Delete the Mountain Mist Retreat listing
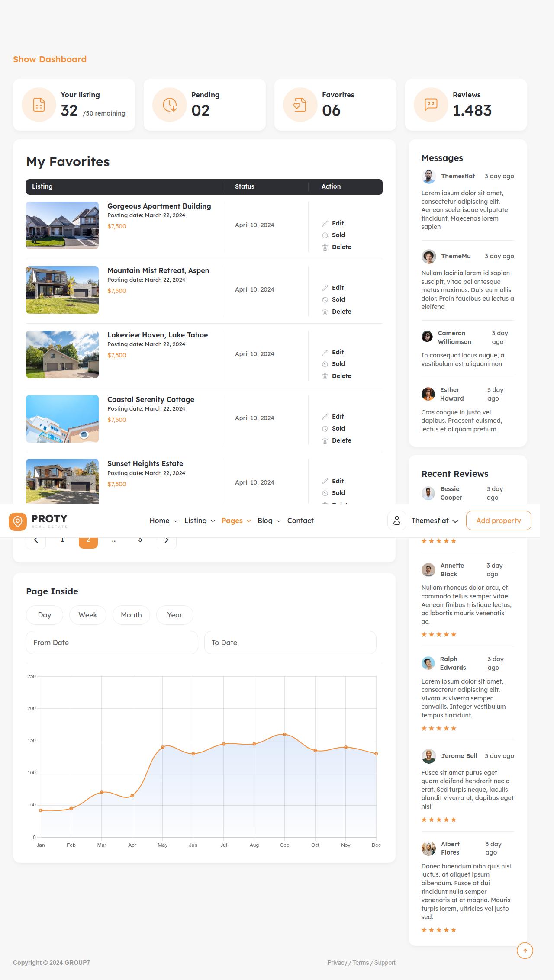This screenshot has height=980, width=554. (341, 312)
